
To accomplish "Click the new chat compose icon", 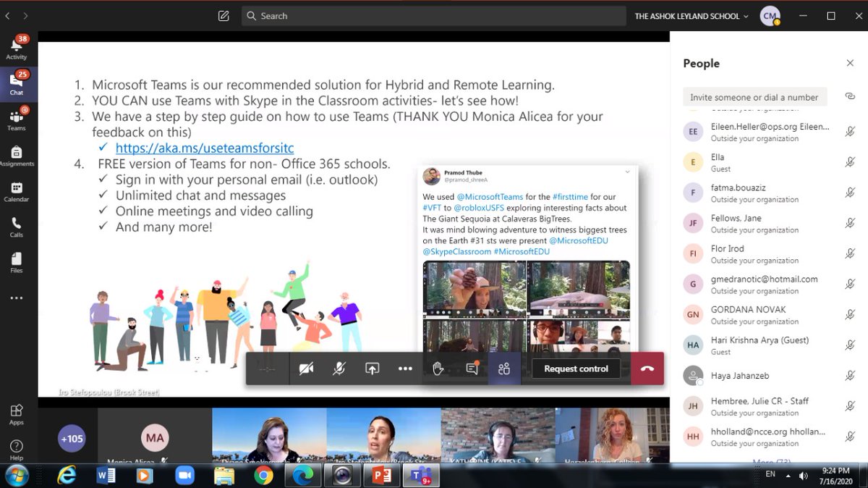I will [224, 15].
